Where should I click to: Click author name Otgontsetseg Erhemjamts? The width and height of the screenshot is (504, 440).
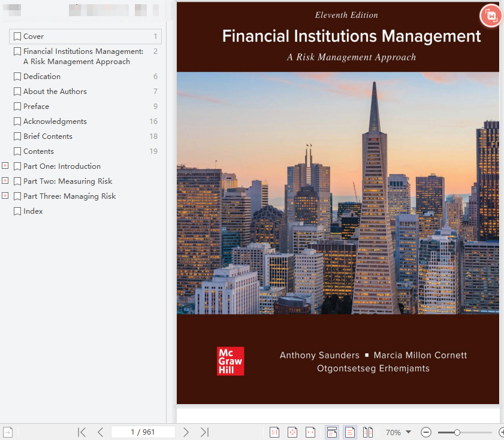click(x=373, y=368)
